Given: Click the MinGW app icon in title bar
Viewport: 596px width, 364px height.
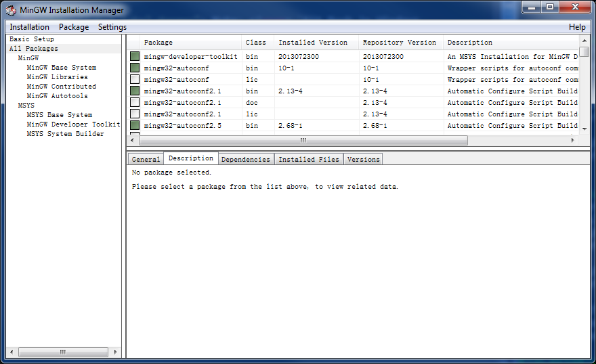Looking at the screenshot, I should point(11,10).
